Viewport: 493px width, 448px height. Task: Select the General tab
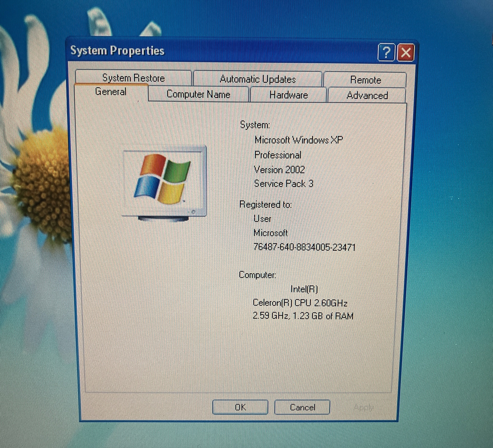point(111,92)
